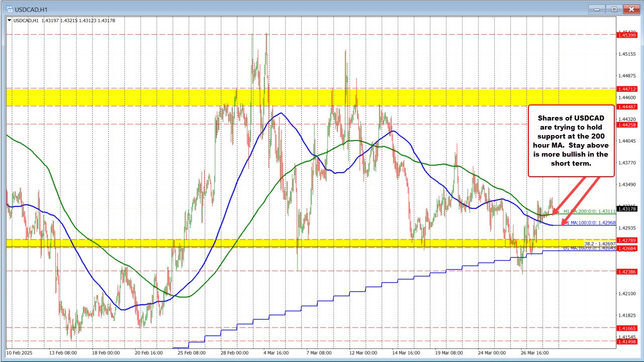The width and height of the screenshot is (644, 362).
Task: Click the H1 MA:100 label 1.42968
Action: 589,222
